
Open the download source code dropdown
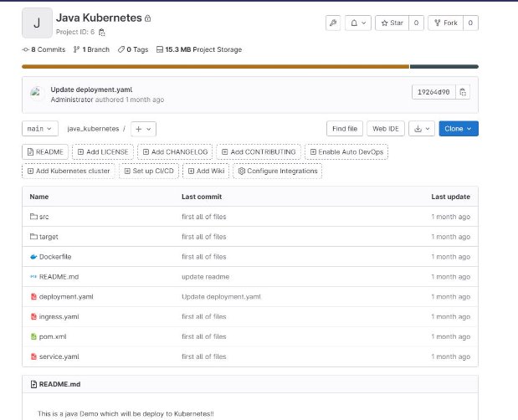[422, 129]
